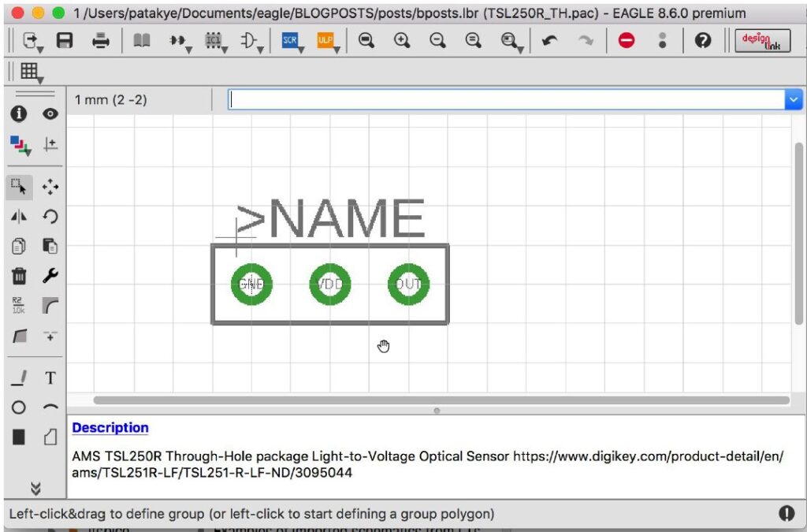This screenshot has height=532, width=807.
Task: Select the Rotate tool
Action: click(50, 217)
